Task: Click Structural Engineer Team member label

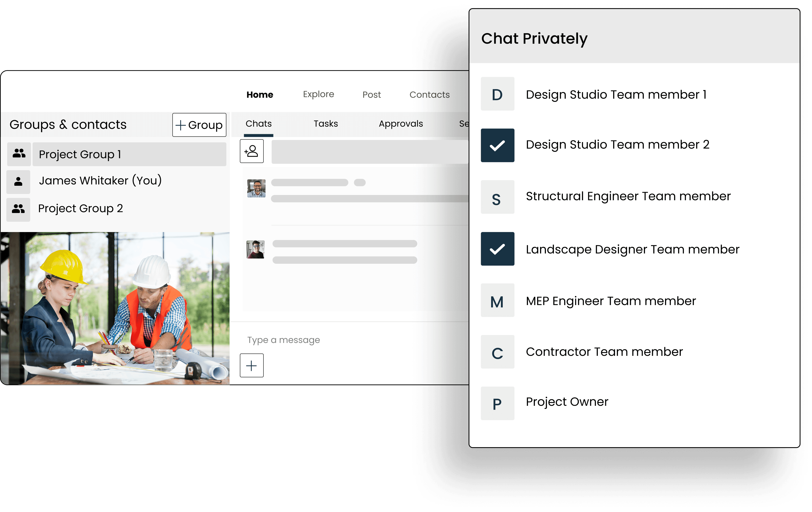Action: (x=628, y=197)
